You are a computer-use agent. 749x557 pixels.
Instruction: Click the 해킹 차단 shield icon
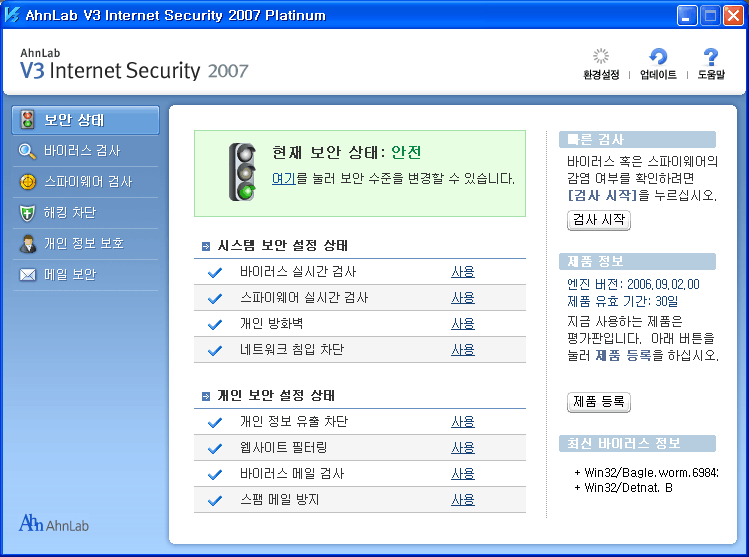click(27, 213)
